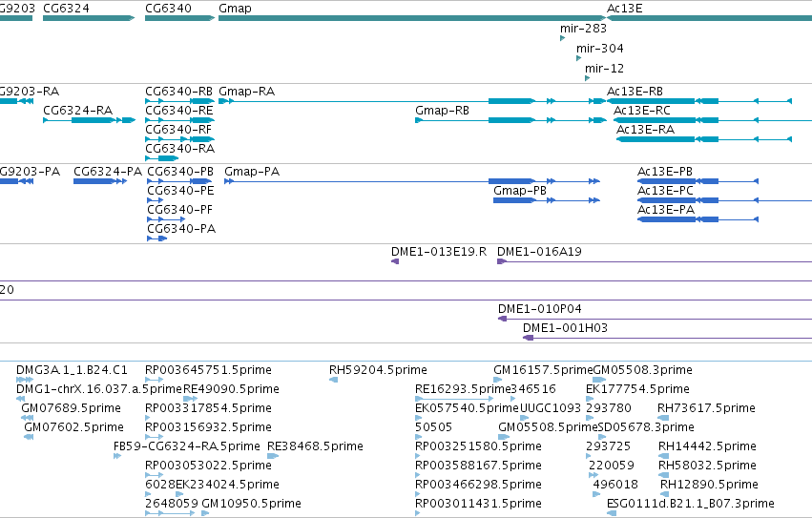Select the GM10950.5prime EST label
This screenshot has height=518, width=812.
point(251,504)
